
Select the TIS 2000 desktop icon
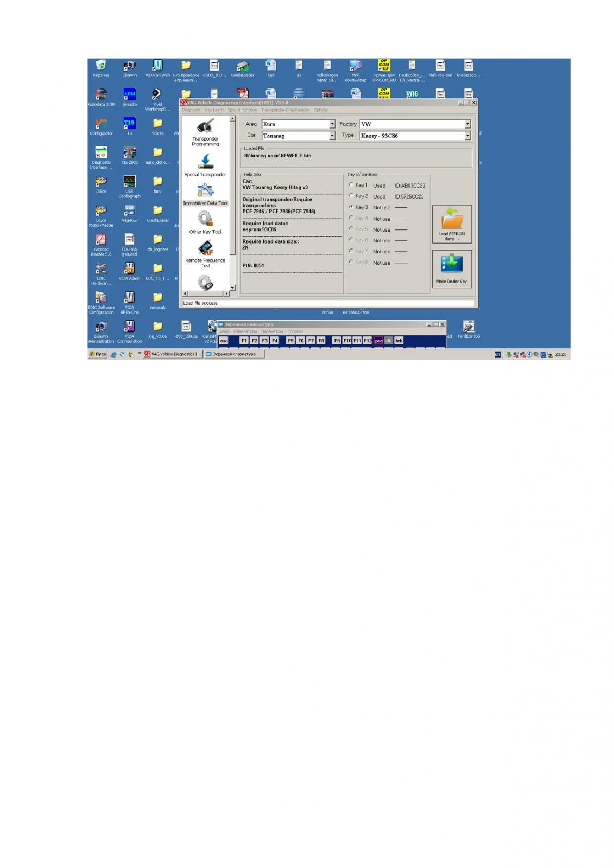point(129,156)
